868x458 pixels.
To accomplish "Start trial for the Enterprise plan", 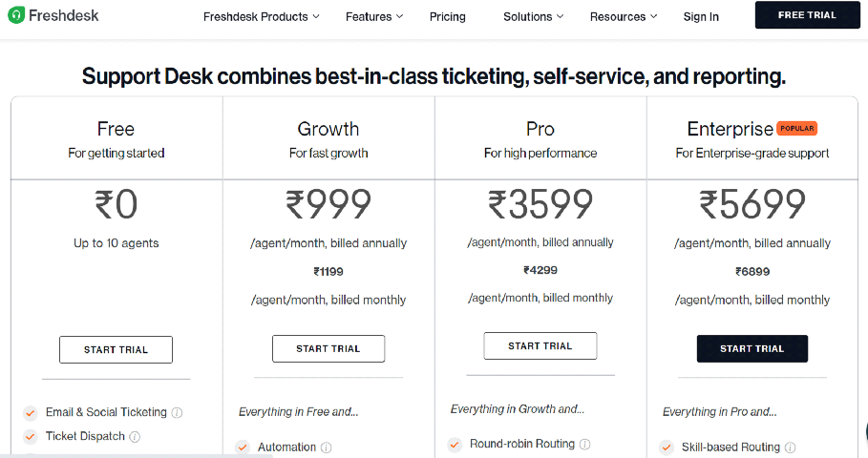I will [752, 348].
